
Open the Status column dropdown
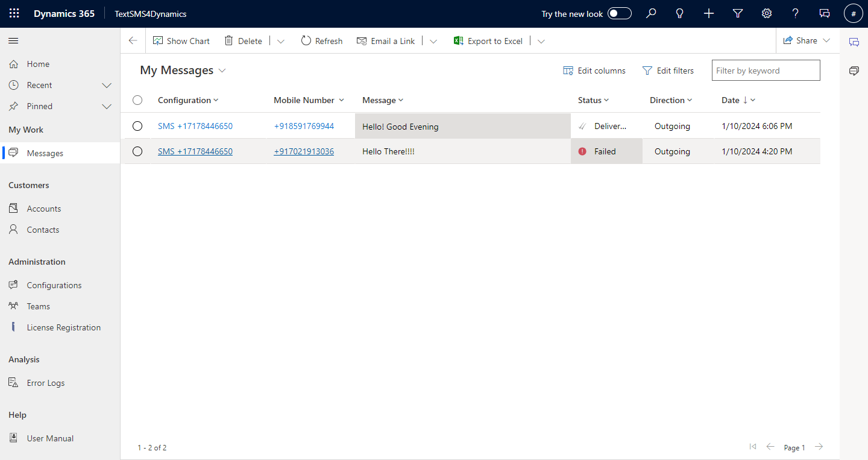coord(606,100)
